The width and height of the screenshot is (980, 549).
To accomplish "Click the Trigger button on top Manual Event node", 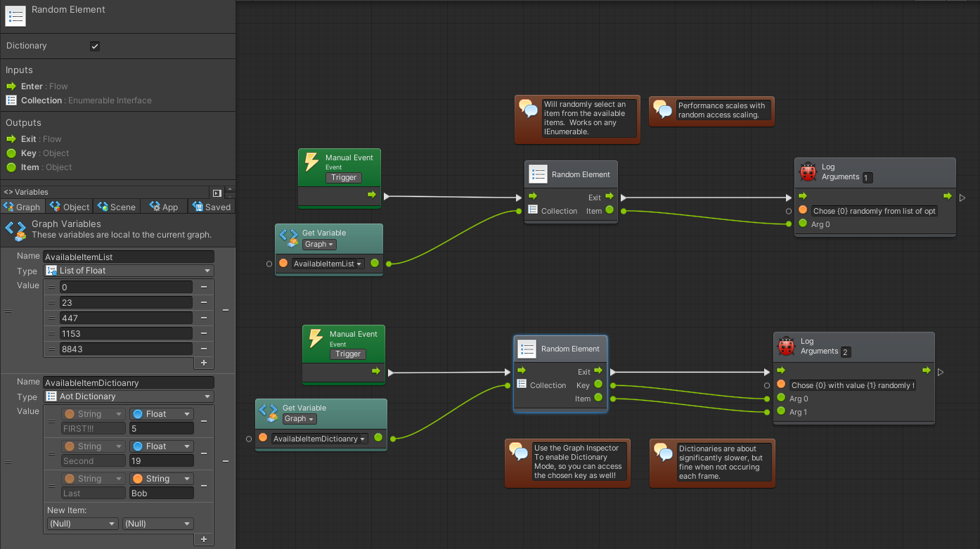I will pos(344,178).
